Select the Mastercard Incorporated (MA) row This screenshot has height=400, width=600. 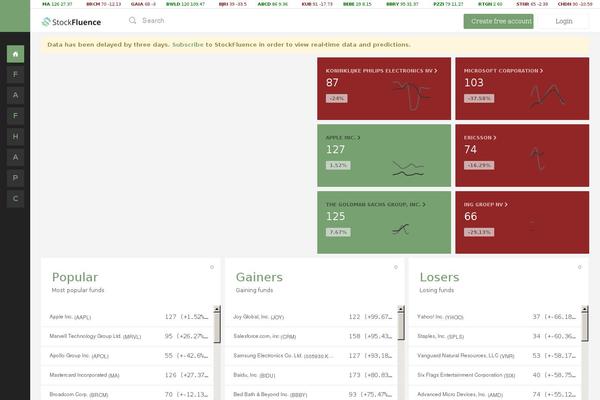[x=127, y=376]
